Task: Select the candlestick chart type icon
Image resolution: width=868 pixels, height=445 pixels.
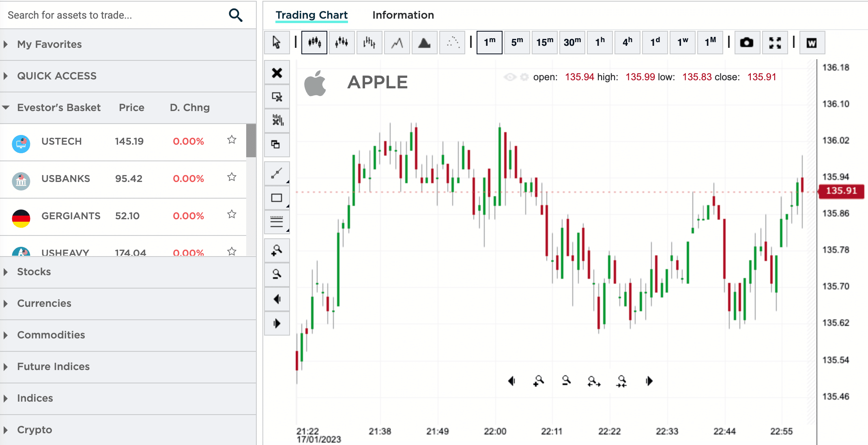Action: 315,42
